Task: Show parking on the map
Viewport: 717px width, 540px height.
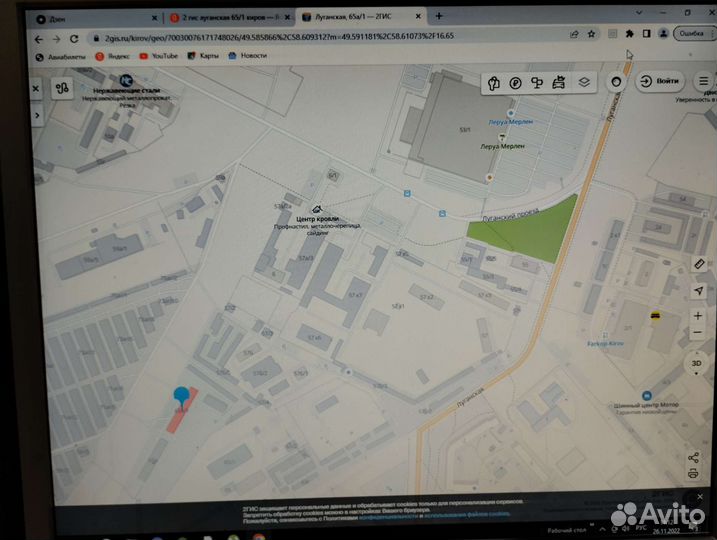Action: pyautogui.click(x=515, y=83)
